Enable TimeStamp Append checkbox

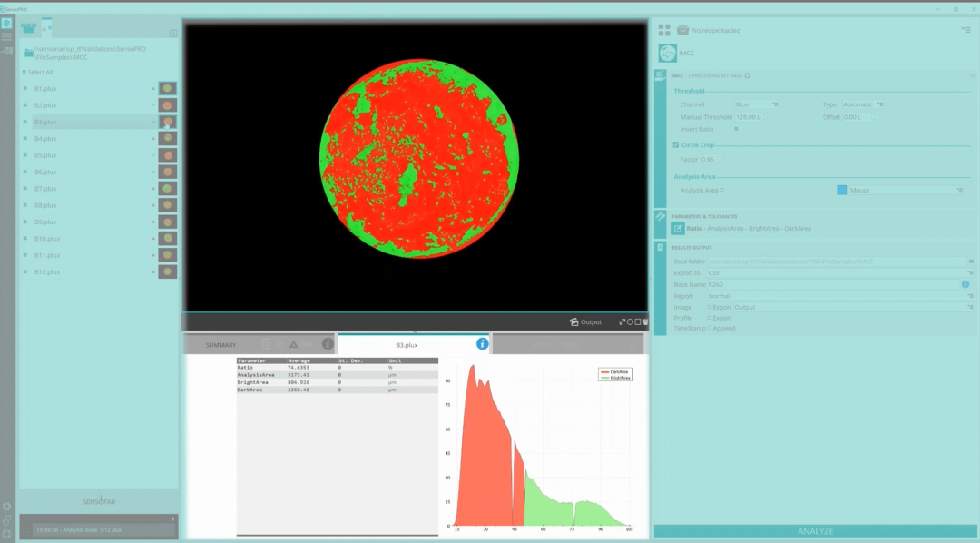pyautogui.click(x=709, y=328)
